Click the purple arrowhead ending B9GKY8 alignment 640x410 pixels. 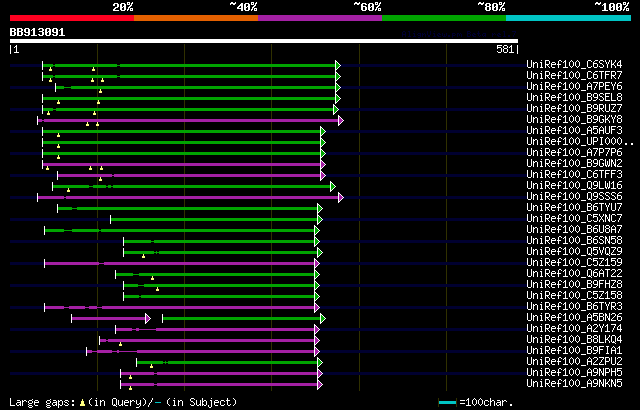point(341,120)
